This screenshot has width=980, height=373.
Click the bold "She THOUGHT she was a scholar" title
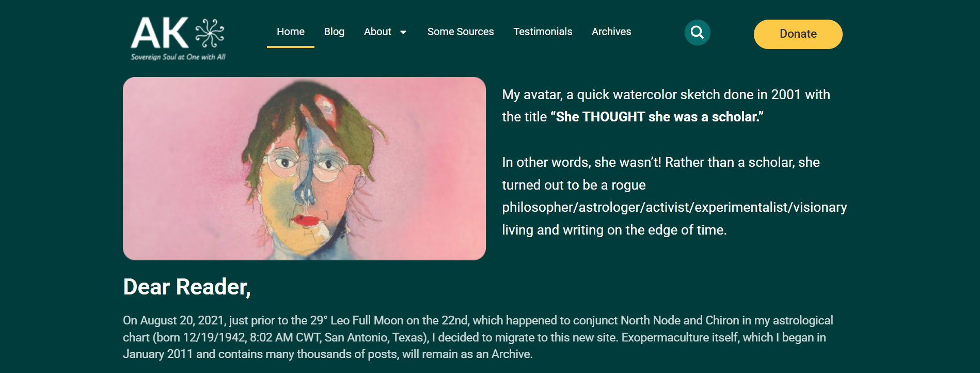point(657,117)
